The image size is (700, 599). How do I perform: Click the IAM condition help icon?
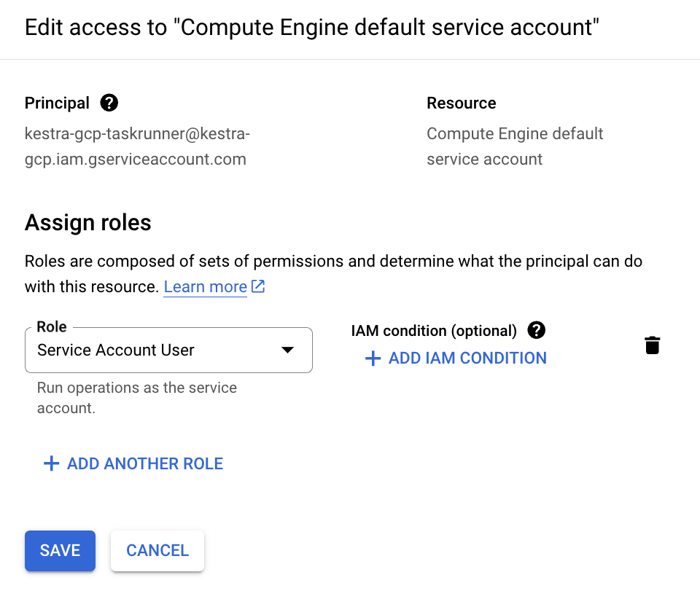click(536, 331)
